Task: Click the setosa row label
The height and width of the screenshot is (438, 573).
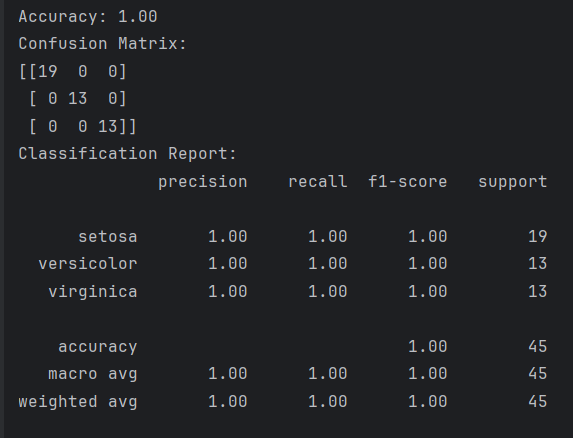Action: point(108,237)
